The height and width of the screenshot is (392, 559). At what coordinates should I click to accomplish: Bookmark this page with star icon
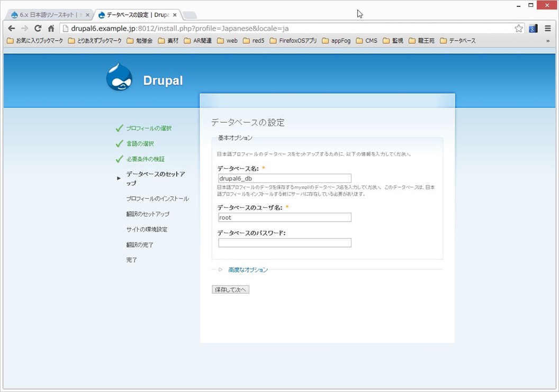pos(519,29)
